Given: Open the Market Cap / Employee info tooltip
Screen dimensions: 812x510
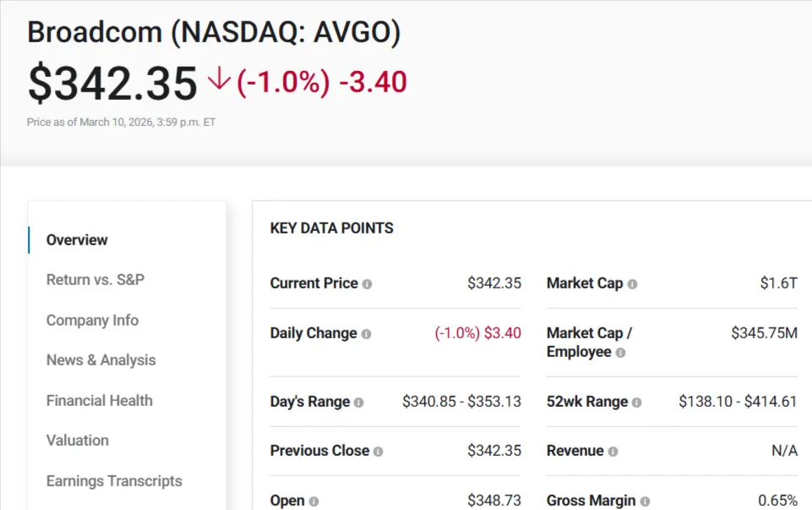Looking at the screenshot, I should (x=619, y=353).
